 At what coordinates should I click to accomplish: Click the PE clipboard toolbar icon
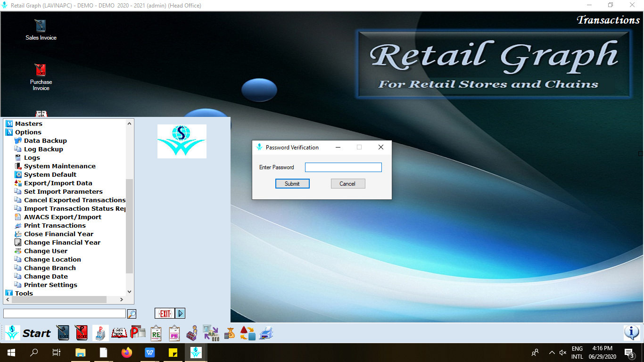coord(174,333)
